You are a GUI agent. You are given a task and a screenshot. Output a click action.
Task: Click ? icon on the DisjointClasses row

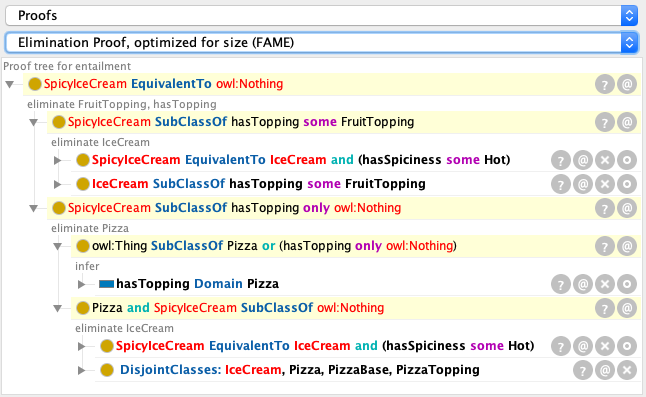[x=583, y=371]
